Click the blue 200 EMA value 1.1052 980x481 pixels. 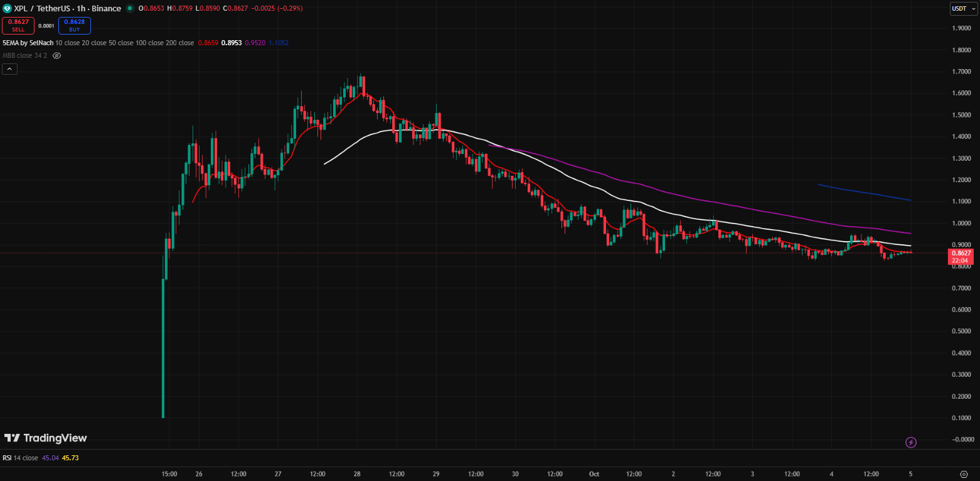point(279,43)
